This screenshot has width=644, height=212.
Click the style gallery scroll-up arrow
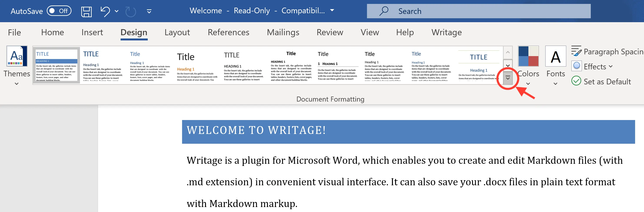[x=508, y=52]
